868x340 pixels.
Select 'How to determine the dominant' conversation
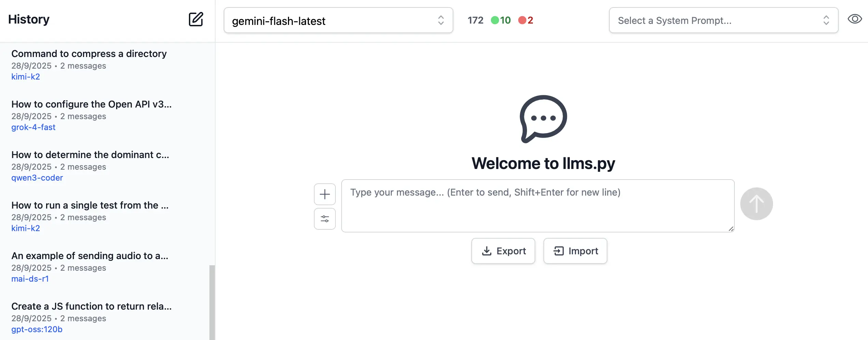coord(90,155)
